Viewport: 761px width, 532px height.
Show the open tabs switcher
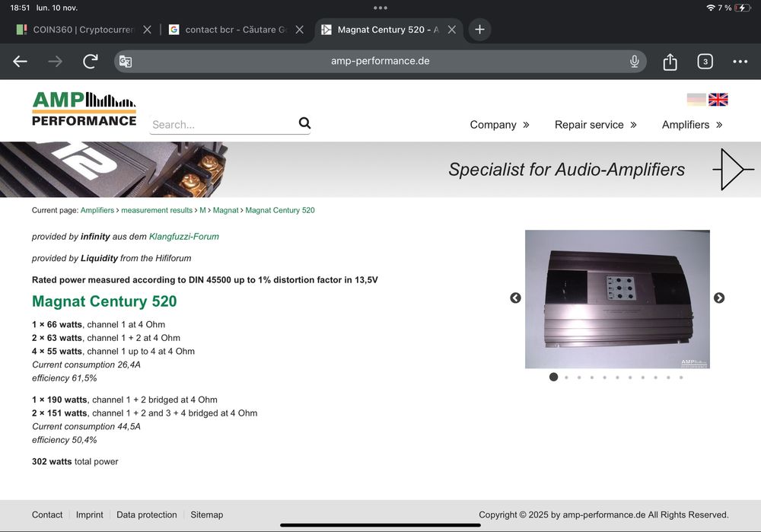[x=705, y=62]
